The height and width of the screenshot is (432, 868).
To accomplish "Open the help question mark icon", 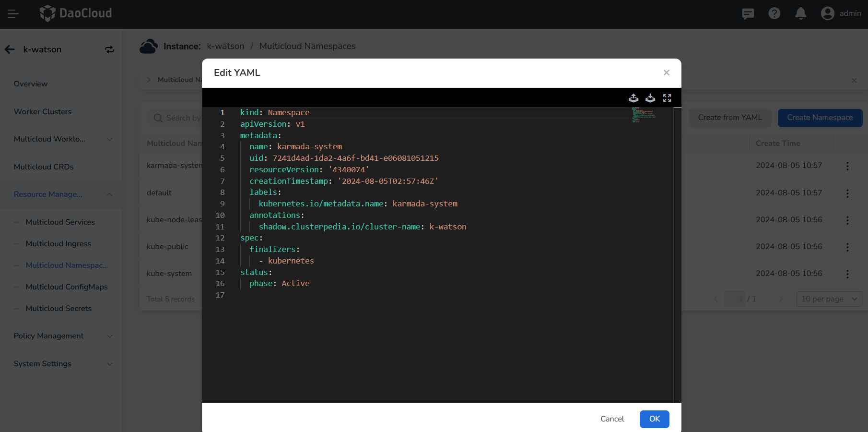I will point(774,13).
